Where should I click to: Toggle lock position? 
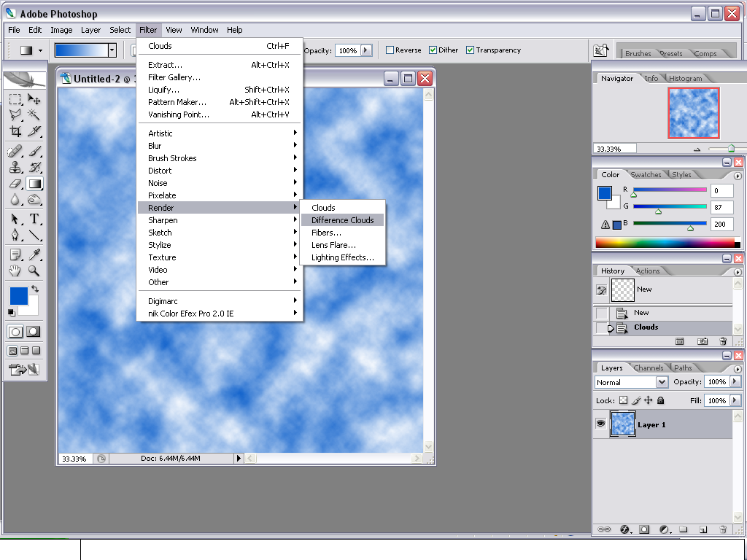click(x=648, y=400)
